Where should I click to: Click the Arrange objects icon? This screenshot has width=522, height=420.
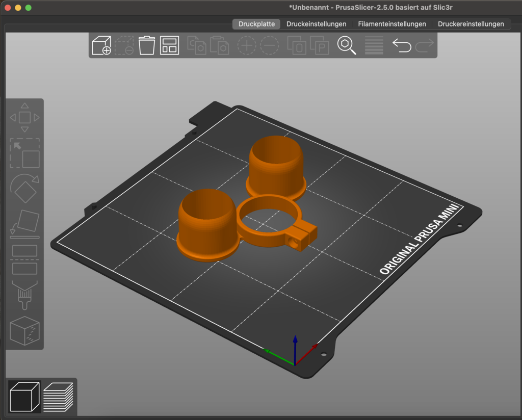pos(169,45)
